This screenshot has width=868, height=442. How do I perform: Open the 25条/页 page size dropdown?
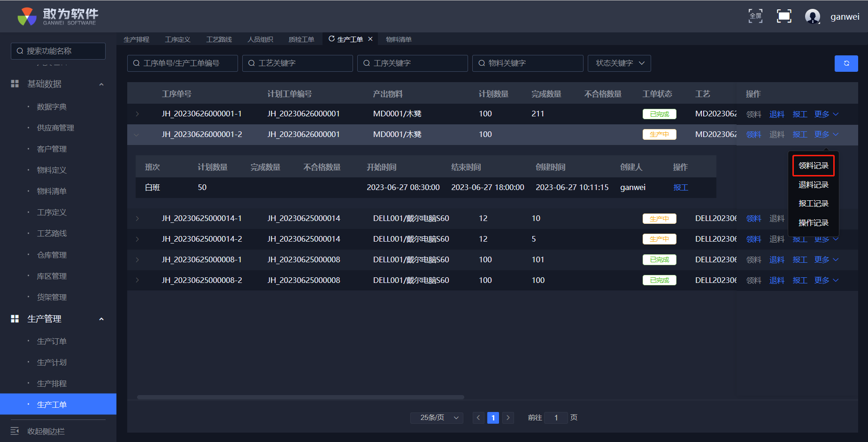(x=437, y=418)
